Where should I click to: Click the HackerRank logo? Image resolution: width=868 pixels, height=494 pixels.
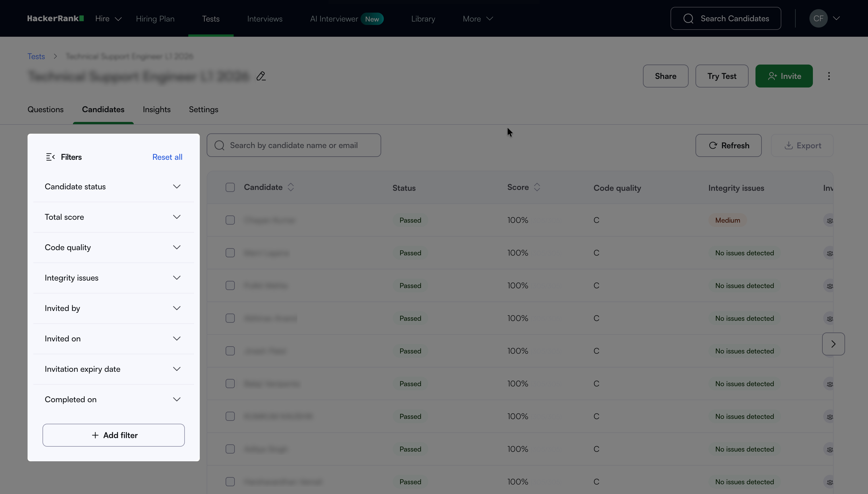[55, 18]
